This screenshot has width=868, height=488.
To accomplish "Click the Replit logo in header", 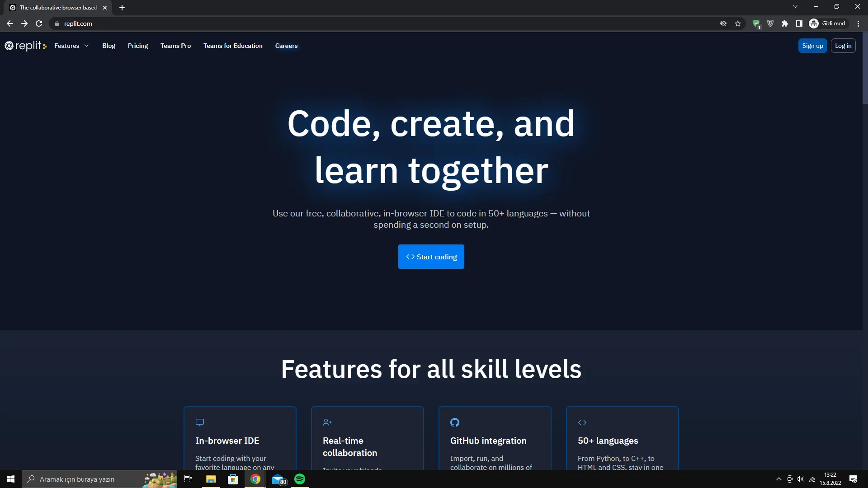I will 25,46.
